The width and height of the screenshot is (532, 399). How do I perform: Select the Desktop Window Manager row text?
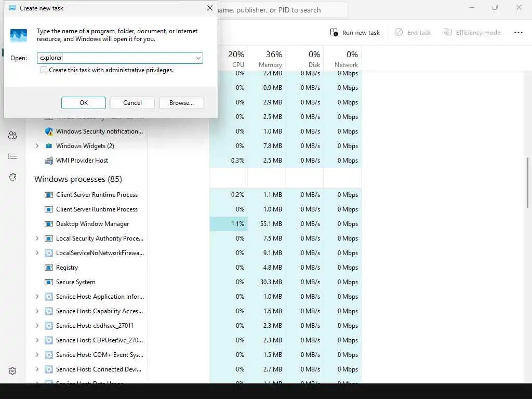pos(92,224)
